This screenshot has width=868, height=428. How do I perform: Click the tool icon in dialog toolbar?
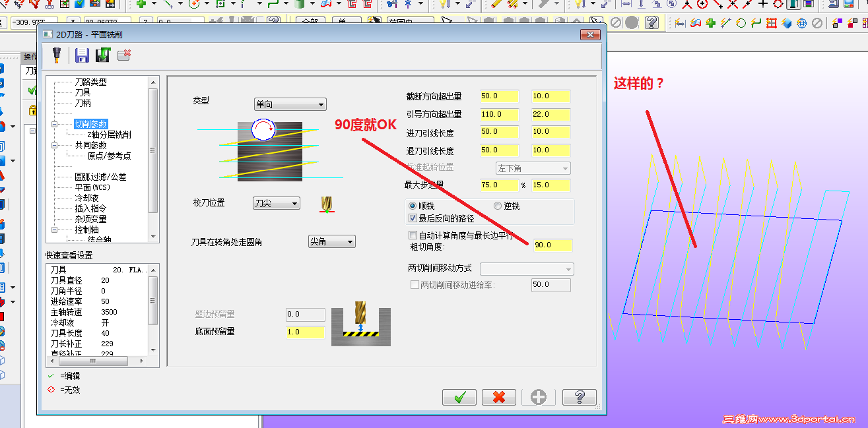point(57,55)
